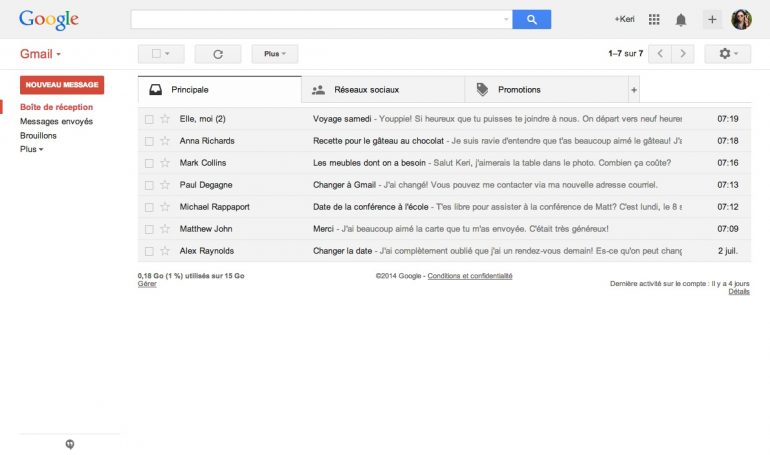
Task: Click the blue search magnifier button
Action: pos(531,19)
